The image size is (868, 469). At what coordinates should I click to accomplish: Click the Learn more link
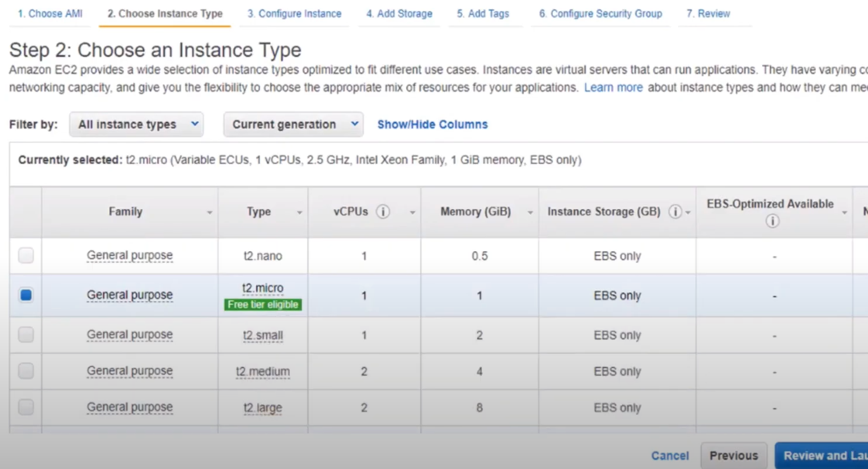(x=613, y=88)
